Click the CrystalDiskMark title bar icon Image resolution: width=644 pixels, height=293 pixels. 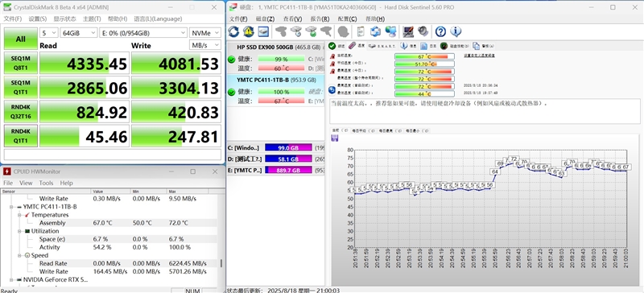8,7
